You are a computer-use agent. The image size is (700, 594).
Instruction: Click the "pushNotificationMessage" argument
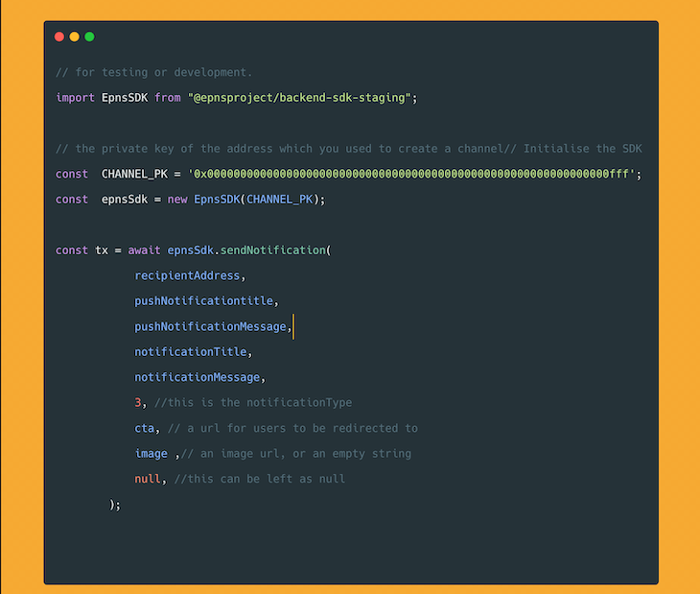(210, 327)
